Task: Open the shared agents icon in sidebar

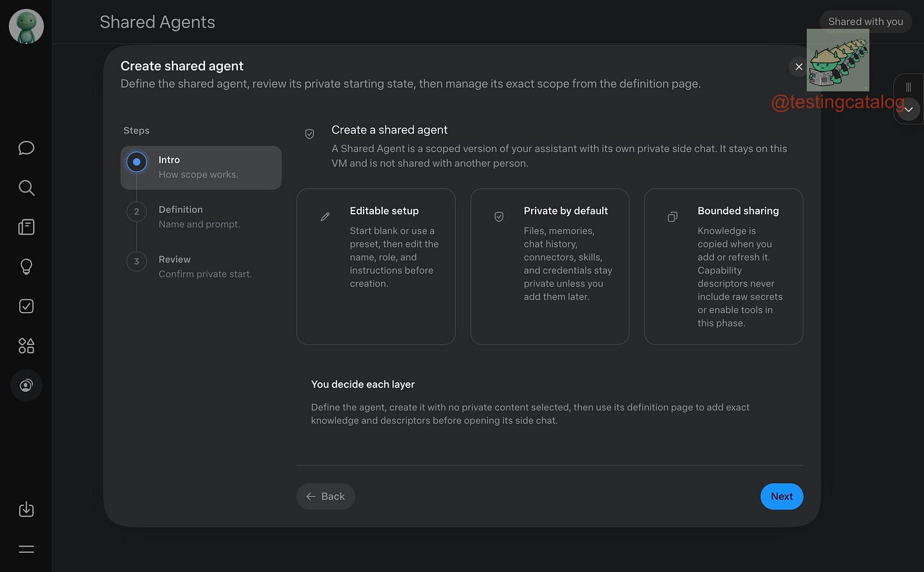Action: (x=26, y=386)
